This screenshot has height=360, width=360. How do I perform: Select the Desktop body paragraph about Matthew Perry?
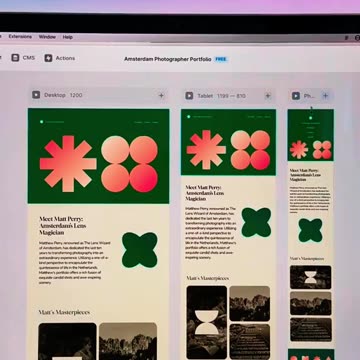74,263
